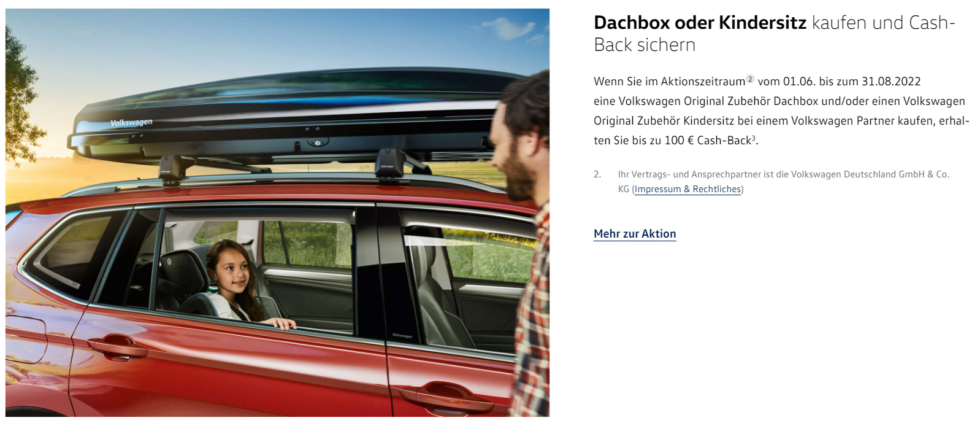Click the Volkswagen badge on the door pillar

pyautogui.click(x=402, y=336)
